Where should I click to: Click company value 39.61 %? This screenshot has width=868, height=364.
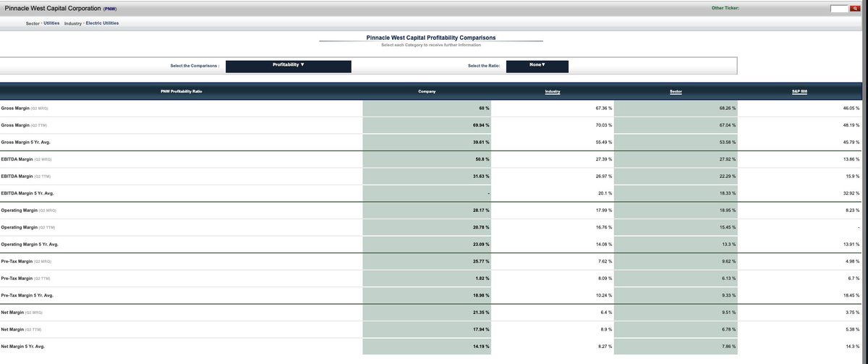click(x=481, y=142)
